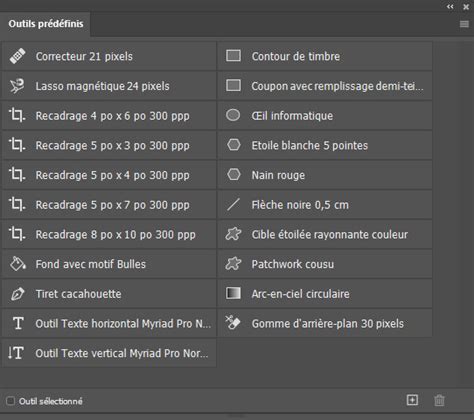
Task: Choose Recadrage 5 po x 7 po 300 ppp
Action: 109,205
